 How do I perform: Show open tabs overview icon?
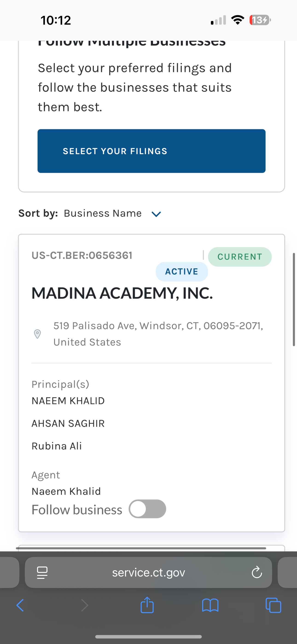pyautogui.click(x=273, y=605)
